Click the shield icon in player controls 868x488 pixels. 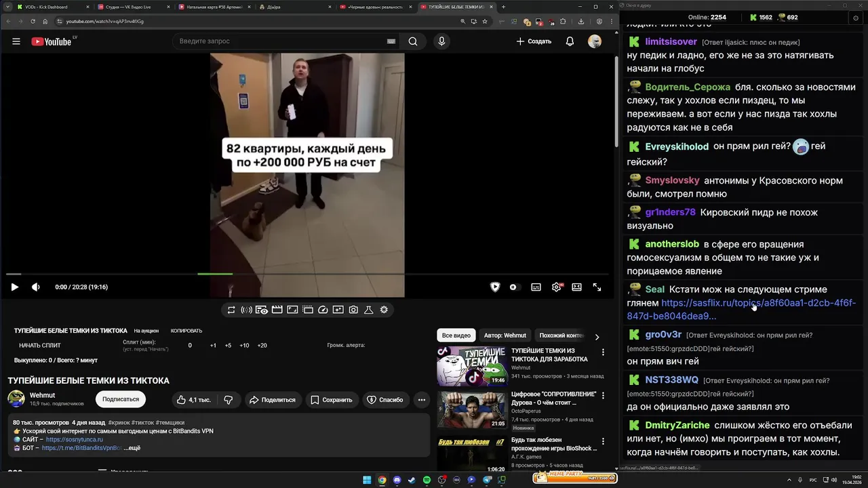495,287
